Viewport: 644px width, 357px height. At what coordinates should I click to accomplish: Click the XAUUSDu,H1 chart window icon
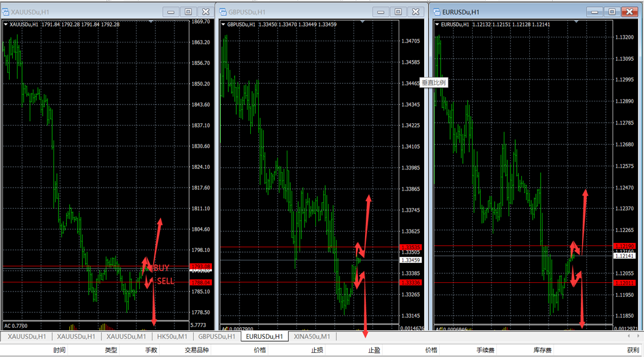tap(6, 12)
